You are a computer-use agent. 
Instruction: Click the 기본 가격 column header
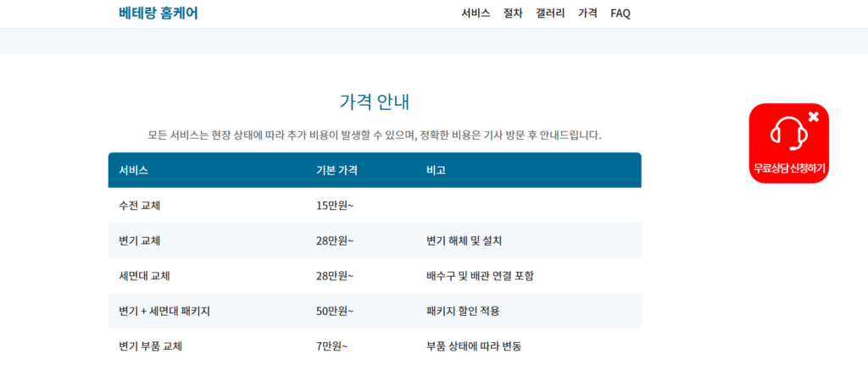pos(337,170)
